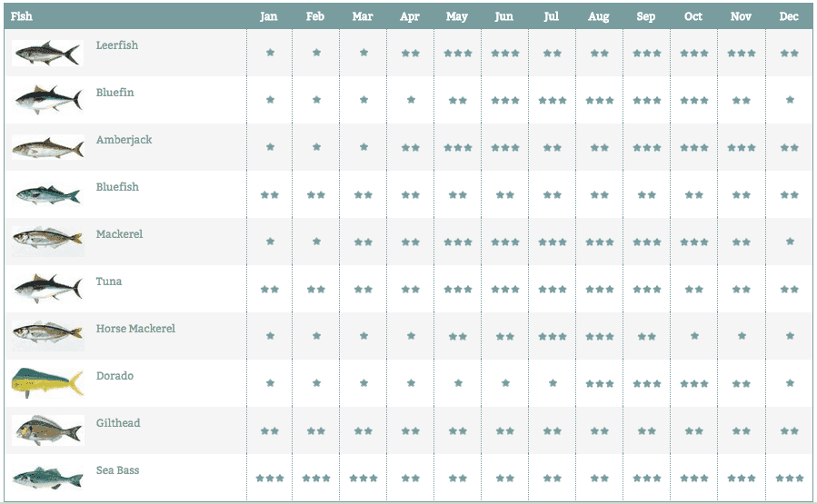Open the Gilthead name link
Image resolution: width=817 pixels, height=504 pixels.
tap(118, 423)
